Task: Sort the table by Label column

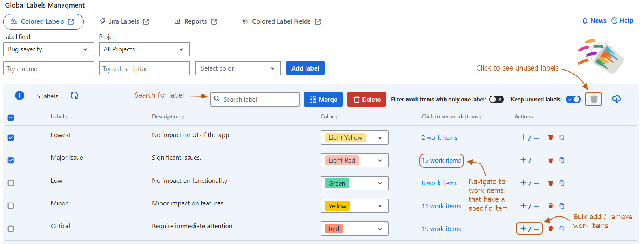Action: [59, 117]
